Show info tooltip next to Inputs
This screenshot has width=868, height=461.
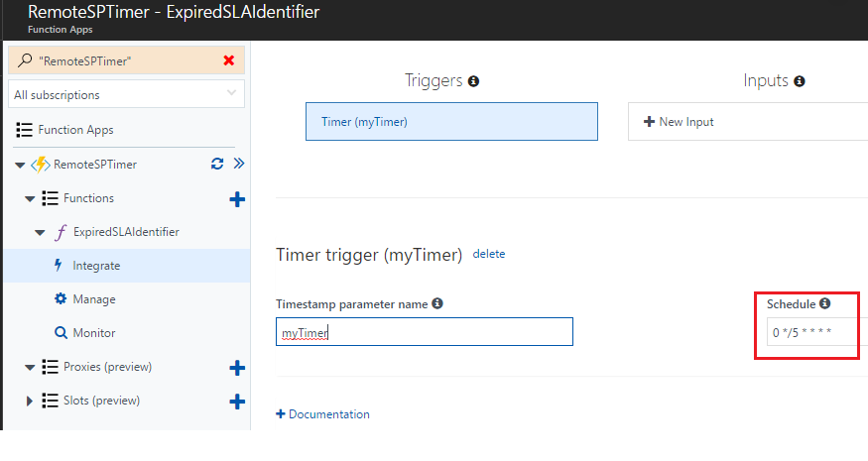click(x=799, y=81)
